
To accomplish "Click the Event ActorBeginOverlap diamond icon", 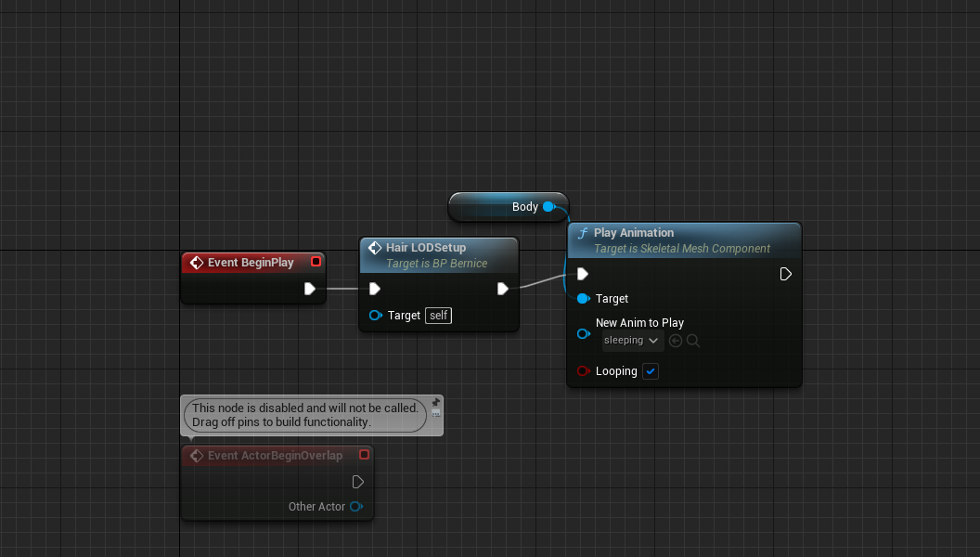I will [197, 456].
